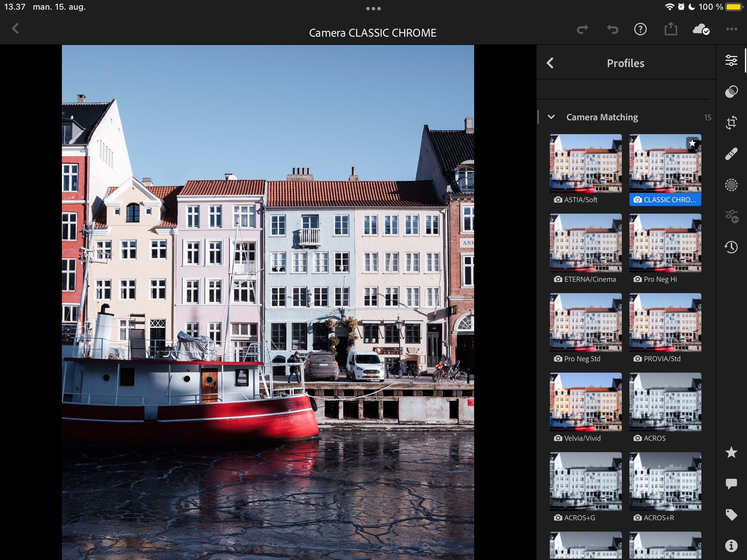747x560 pixels.
Task: Open the Versions history icon
Action: click(731, 247)
